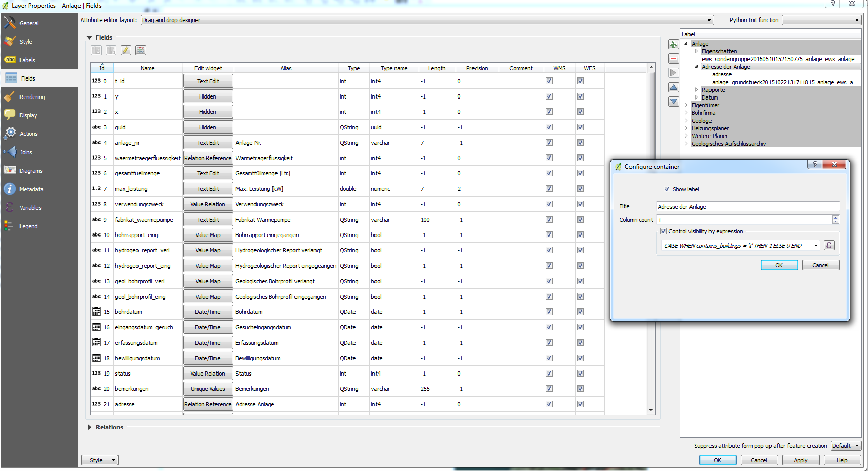Click Relation Reference widget for waermetraegerfluessigkeit
The image size is (868, 471).
[208, 158]
